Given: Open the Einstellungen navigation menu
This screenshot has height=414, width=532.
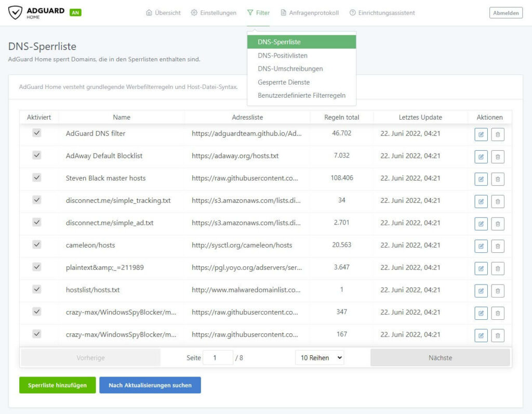Looking at the screenshot, I should tap(214, 13).
